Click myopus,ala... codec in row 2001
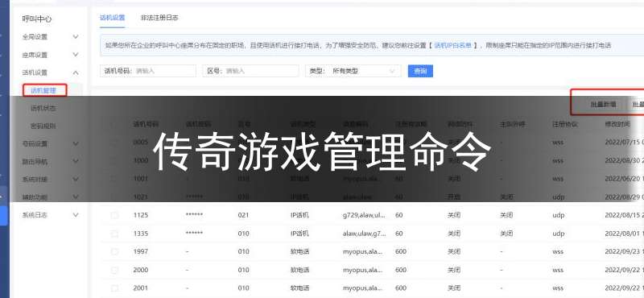This screenshot has height=298, width=644. click(363, 288)
